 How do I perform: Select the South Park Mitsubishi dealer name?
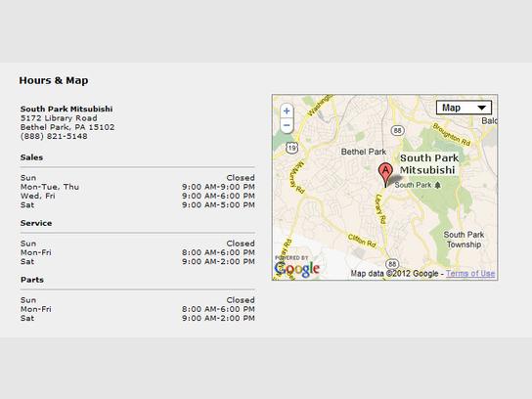[66, 109]
